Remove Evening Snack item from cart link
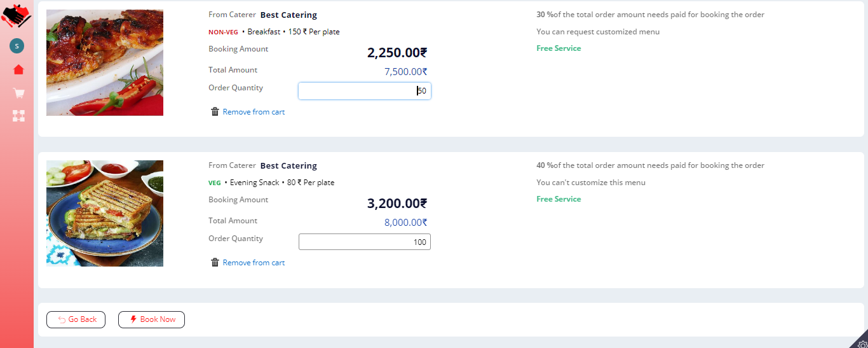868x348 pixels. pos(254,263)
